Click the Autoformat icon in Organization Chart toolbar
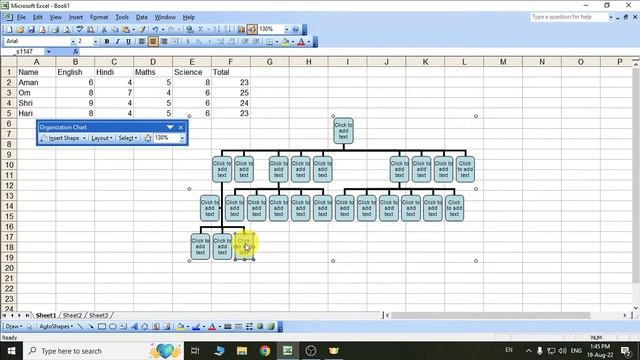The image size is (640, 360). click(148, 138)
